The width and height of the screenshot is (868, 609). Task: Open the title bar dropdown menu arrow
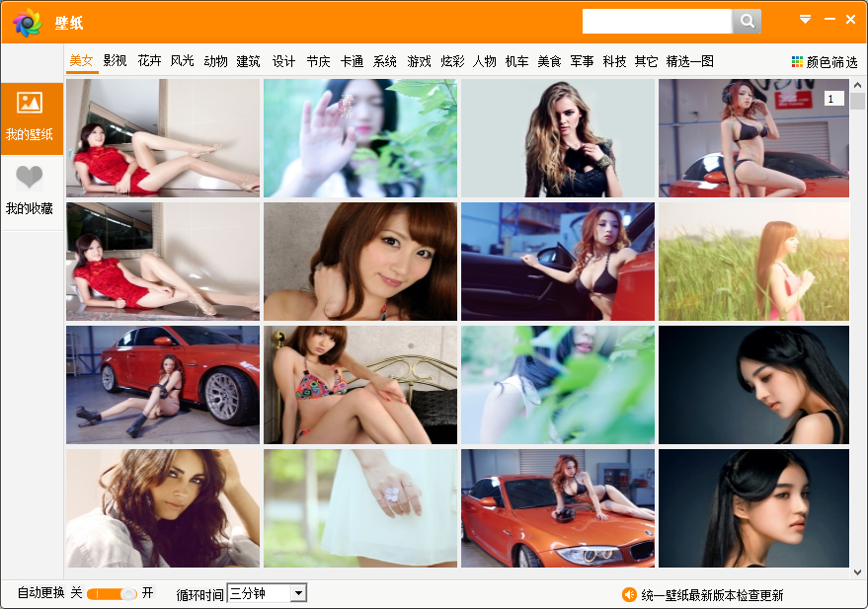[x=806, y=20]
